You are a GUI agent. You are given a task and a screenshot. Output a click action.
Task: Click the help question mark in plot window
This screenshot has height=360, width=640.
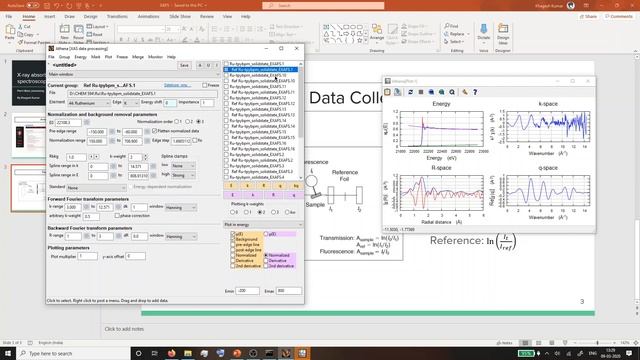coord(475,92)
